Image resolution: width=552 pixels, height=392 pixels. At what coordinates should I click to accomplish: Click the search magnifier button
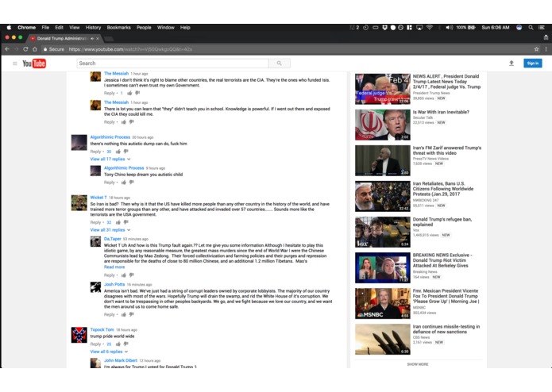coord(279,63)
